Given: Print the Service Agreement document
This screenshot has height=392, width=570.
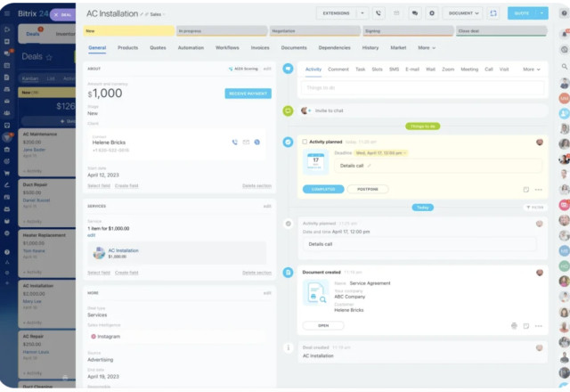Looking at the screenshot, I should [514, 325].
